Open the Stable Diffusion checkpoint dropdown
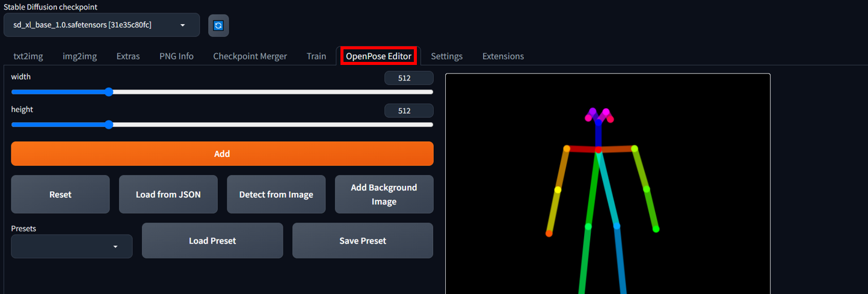The width and height of the screenshot is (868, 294). pyautogui.click(x=102, y=25)
